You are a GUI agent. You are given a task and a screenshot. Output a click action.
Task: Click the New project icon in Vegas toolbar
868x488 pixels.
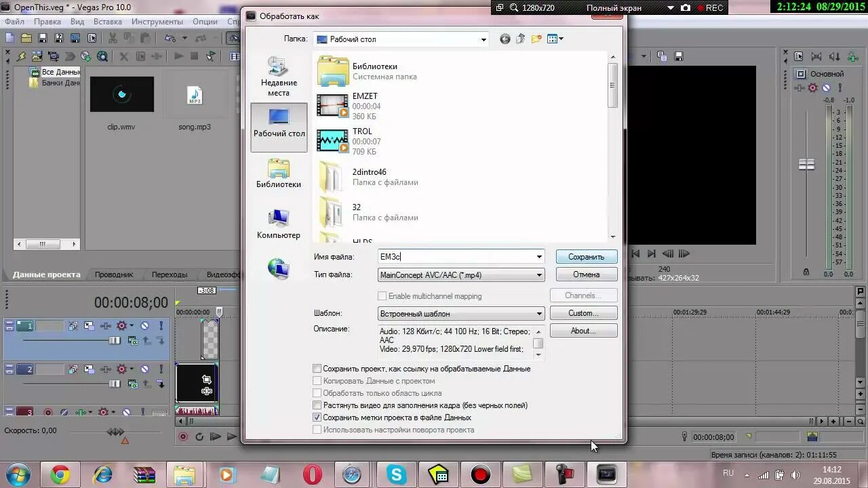(10, 38)
